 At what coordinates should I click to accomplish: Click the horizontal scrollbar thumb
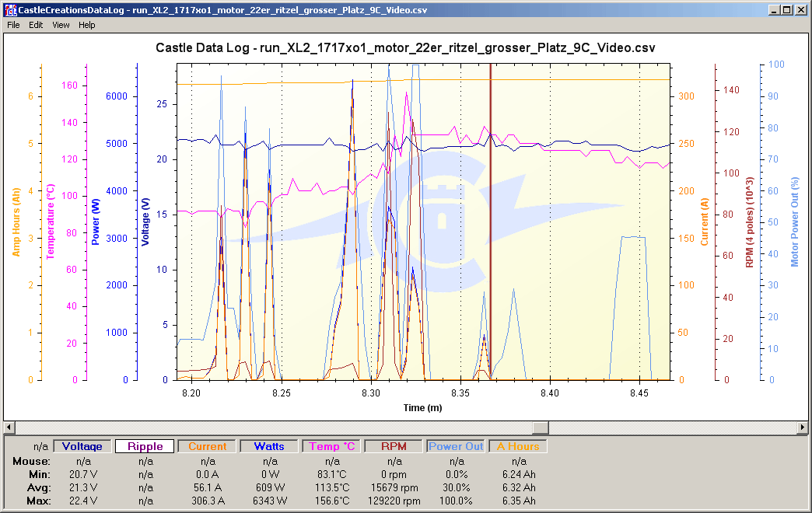pyautogui.click(x=541, y=427)
